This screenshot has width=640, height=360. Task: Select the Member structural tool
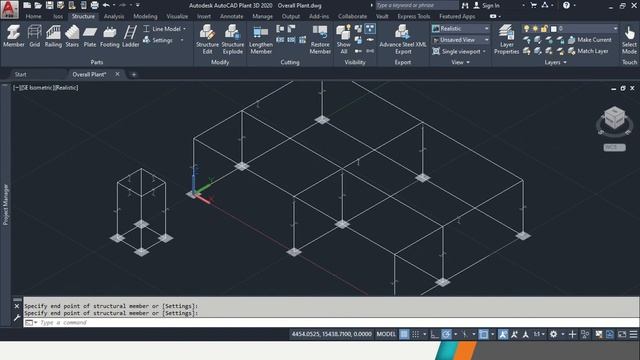pyautogui.click(x=13, y=36)
